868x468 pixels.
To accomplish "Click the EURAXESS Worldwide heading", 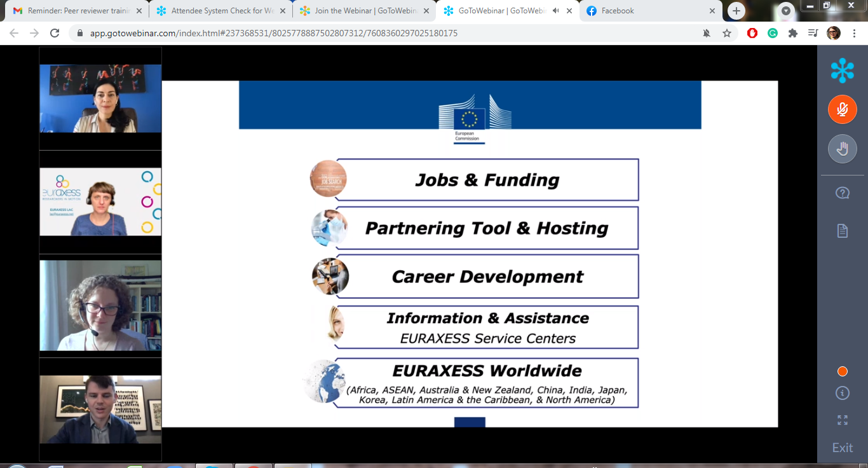I will 487,371.
